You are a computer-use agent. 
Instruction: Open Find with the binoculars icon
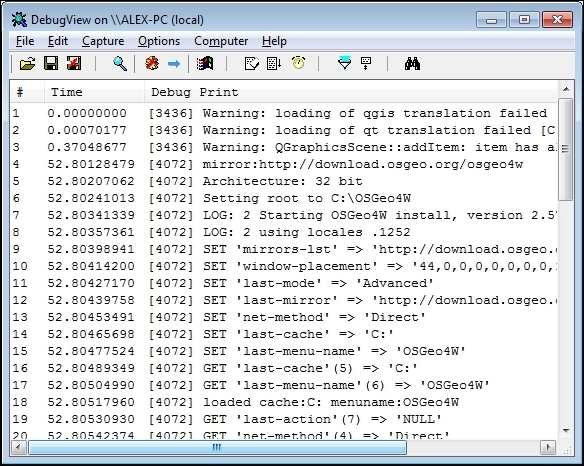tap(412, 64)
